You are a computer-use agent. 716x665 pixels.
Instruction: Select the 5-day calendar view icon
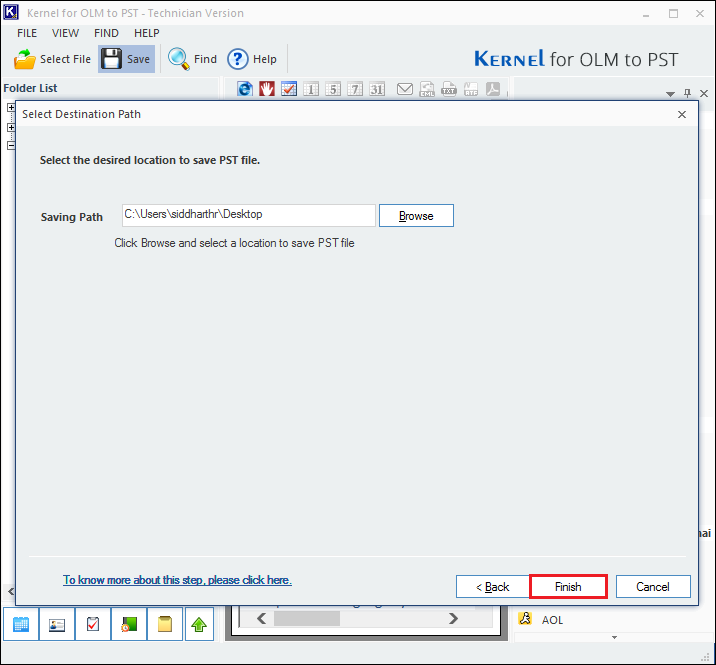(x=333, y=89)
